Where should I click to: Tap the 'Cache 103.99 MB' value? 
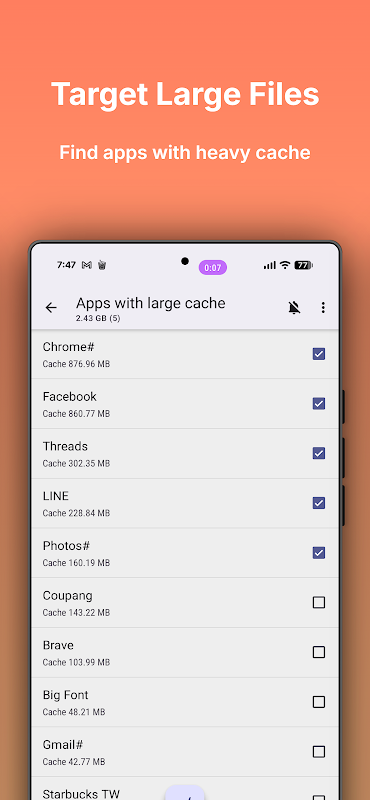(x=76, y=663)
